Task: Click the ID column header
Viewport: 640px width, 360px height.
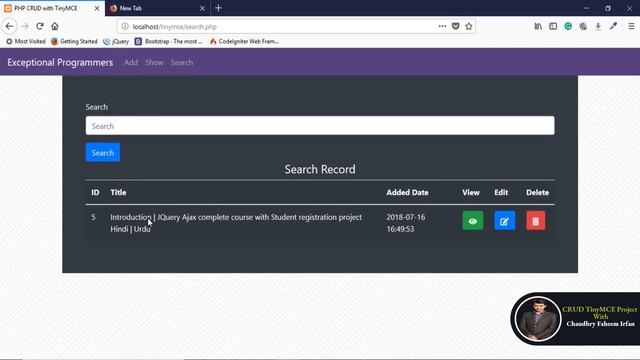Action: (95, 192)
